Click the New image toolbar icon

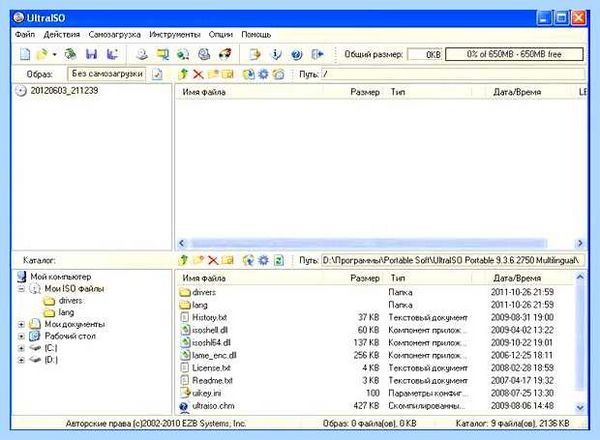[25, 54]
